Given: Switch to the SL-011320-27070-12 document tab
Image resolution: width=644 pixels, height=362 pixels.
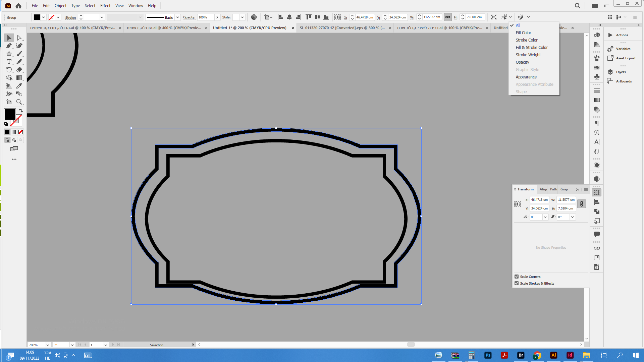Looking at the screenshot, I should click(342, 28).
